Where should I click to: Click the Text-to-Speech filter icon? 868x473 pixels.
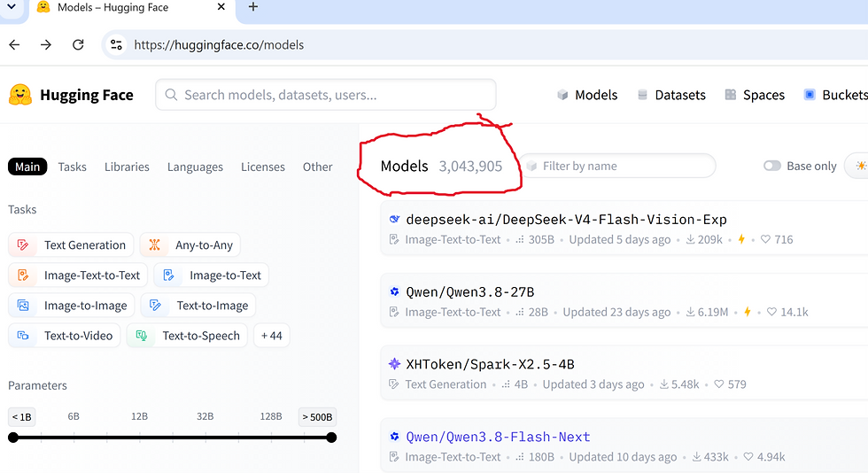pos(141,336)
